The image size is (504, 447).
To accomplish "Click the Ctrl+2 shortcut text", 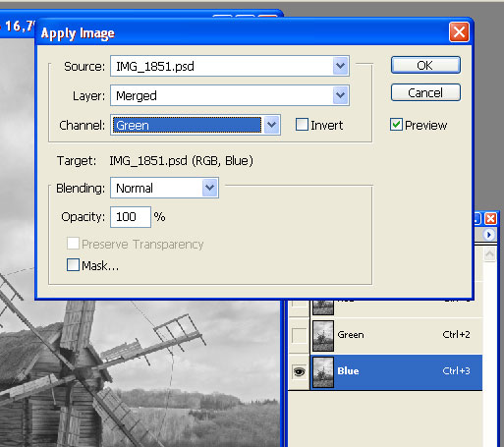I will coord(456,334).
